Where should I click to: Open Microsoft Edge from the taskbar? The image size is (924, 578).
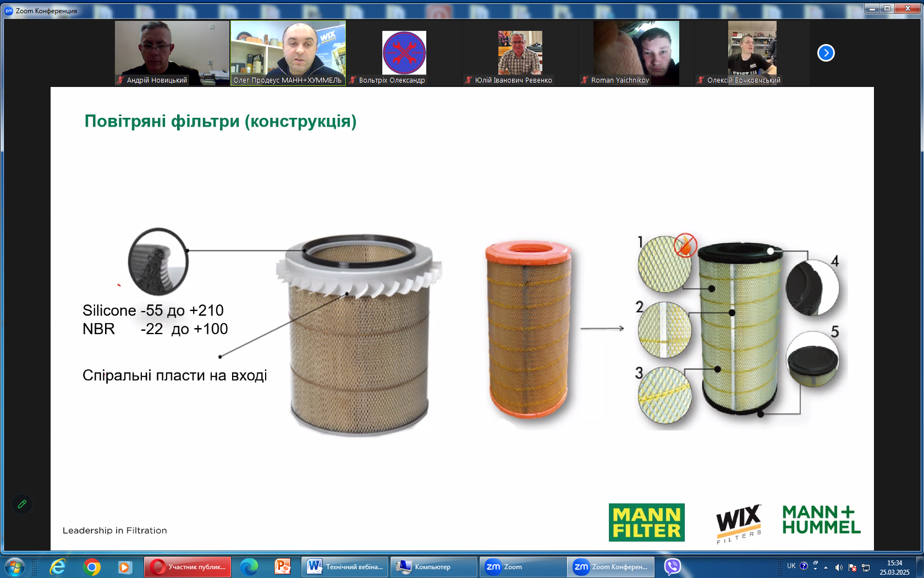click(249, 567)
